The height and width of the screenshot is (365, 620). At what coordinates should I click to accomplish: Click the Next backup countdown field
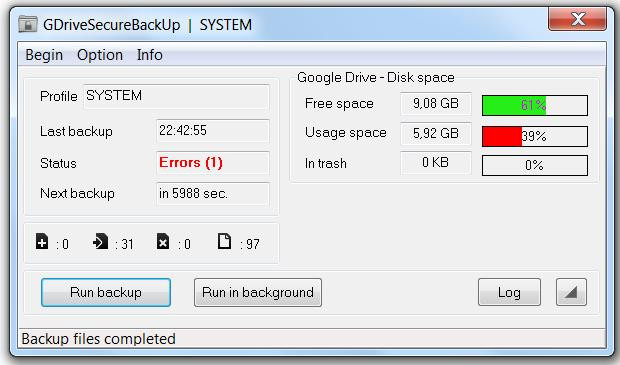(213, 193)
